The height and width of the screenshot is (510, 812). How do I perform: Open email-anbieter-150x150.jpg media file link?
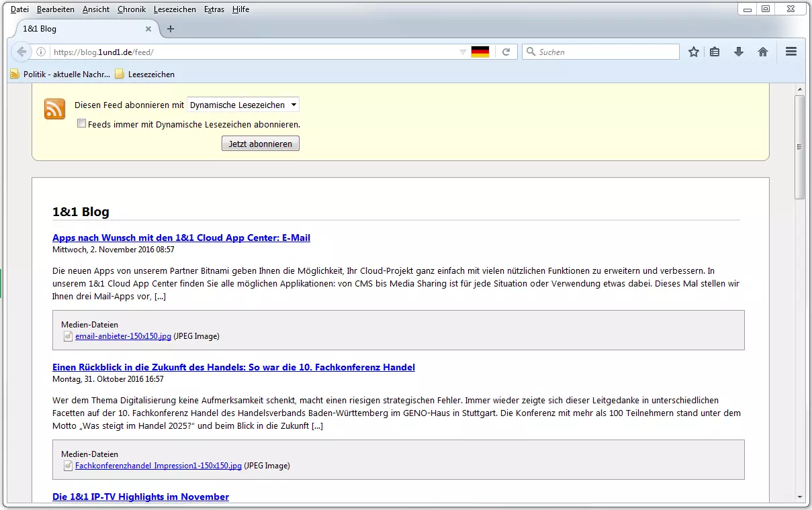tap(123, 336)
